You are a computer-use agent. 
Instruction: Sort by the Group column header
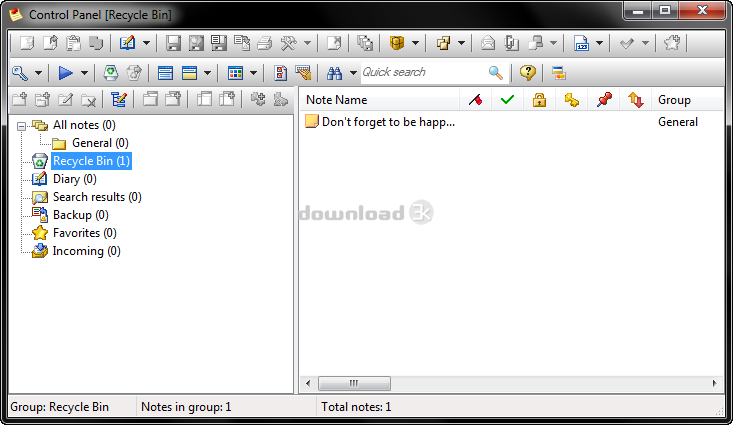point(688,100)
